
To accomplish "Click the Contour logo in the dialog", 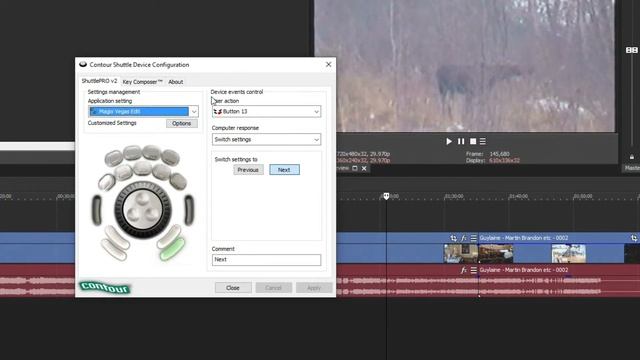I will (x=104, y=287).
